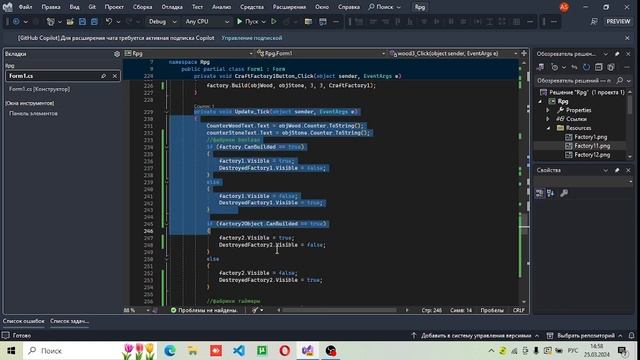The image size is (640, 360).
Task: Open the dropdown arrow next to Пуск
Action: (263, 22)
